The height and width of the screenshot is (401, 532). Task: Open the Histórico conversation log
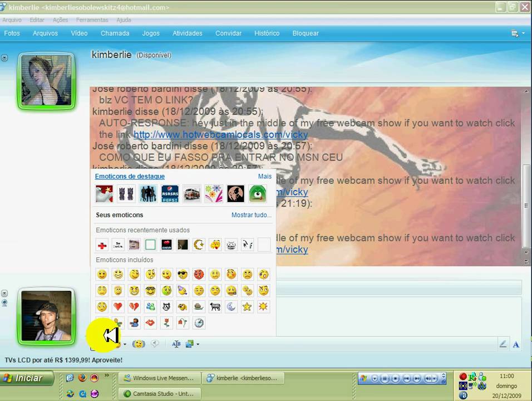click(267, 33)
